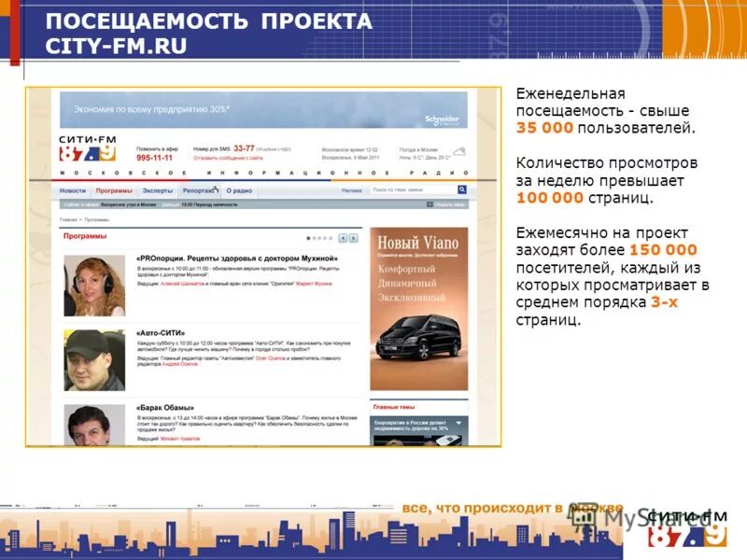Click the PROпорции program host photo

coord(94,286)
